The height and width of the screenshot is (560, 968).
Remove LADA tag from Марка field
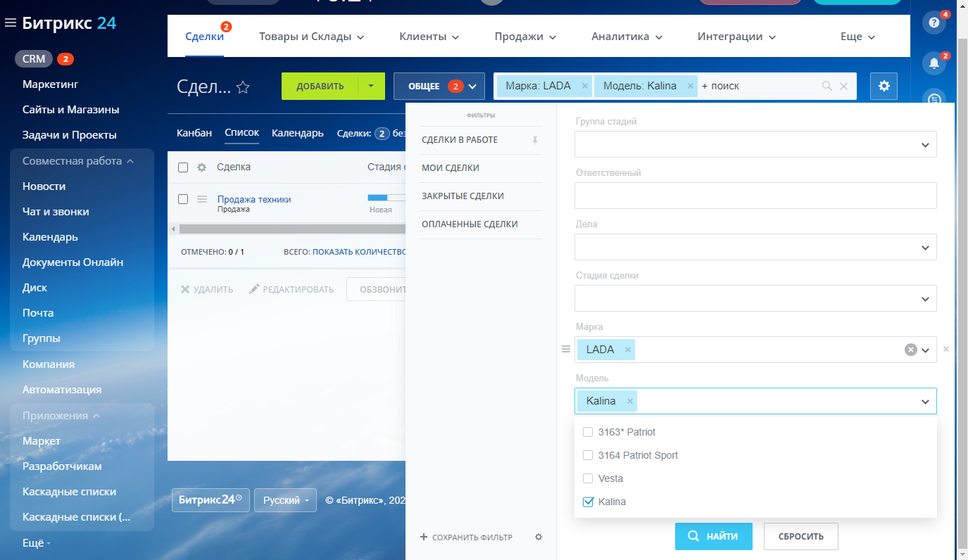tap(627, 350)
